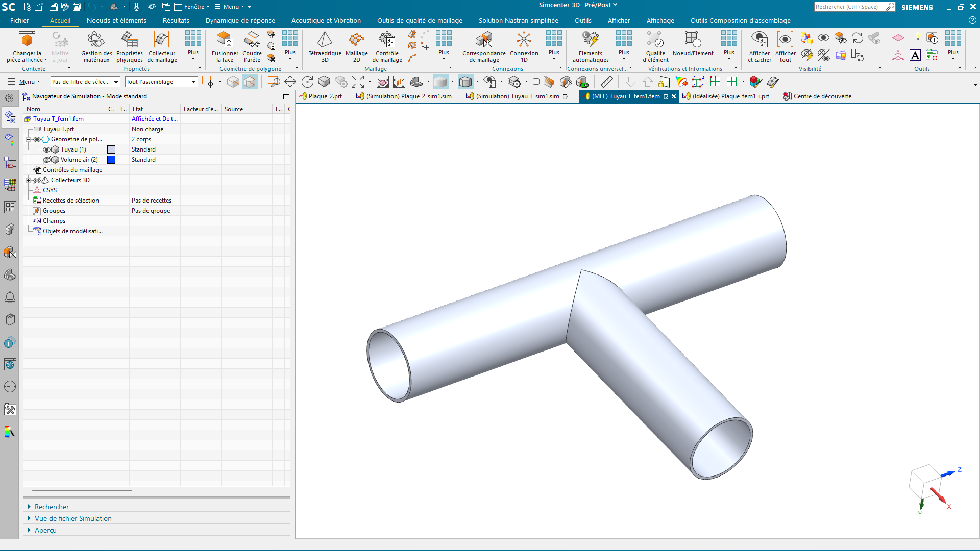Toggle visibility of Volume air (2)

tap(46, 160)
